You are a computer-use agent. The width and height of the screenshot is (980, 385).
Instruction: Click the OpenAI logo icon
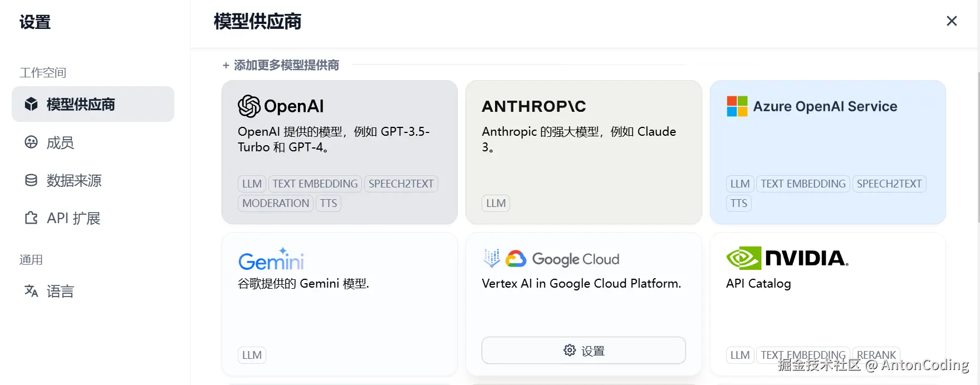click(x=249, y=106)
